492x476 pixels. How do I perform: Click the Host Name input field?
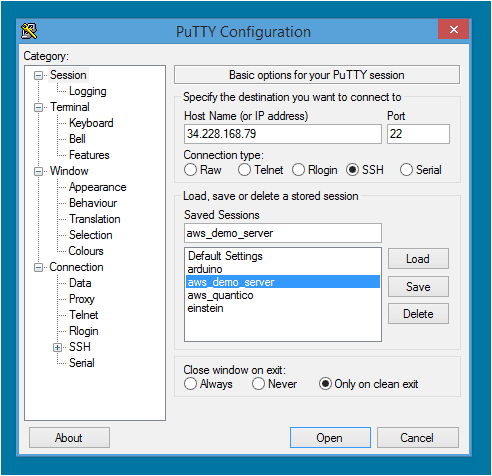click(283, 134)
